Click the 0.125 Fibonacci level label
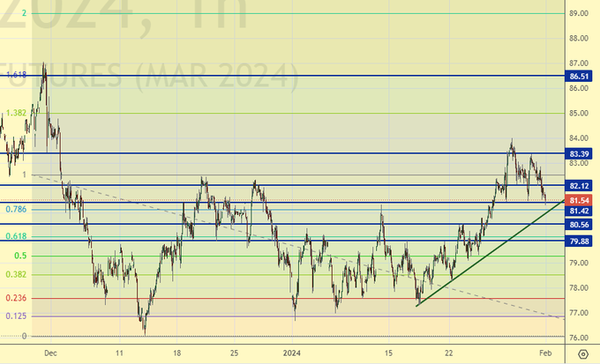 (15, 316)
